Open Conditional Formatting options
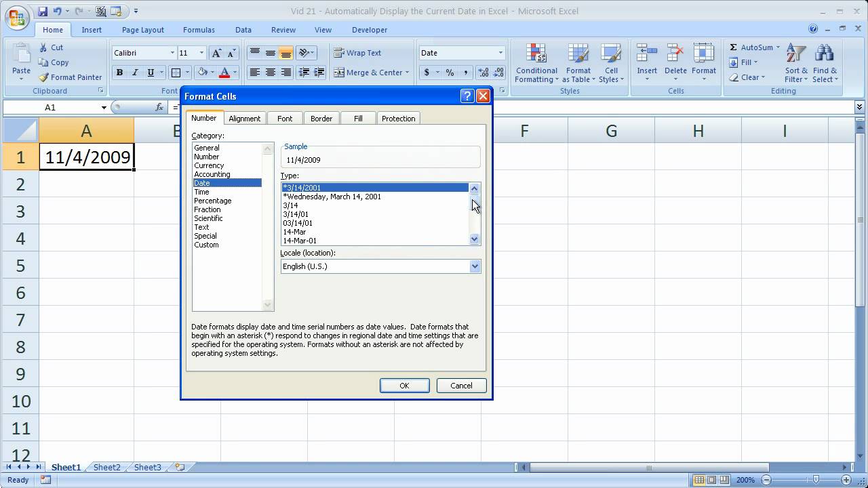 click(x=536, y=63)
